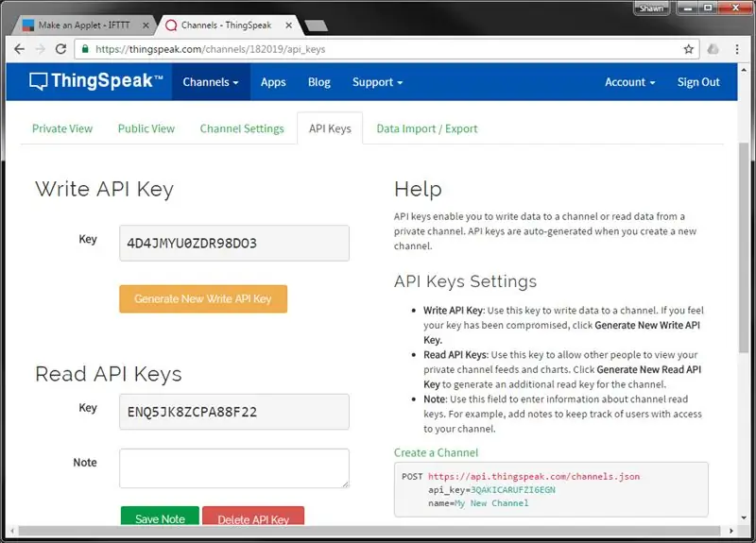Click the vertical page scrollbar thumb
The height and width of the screenshot is (543, 756).
pos(744,248)
